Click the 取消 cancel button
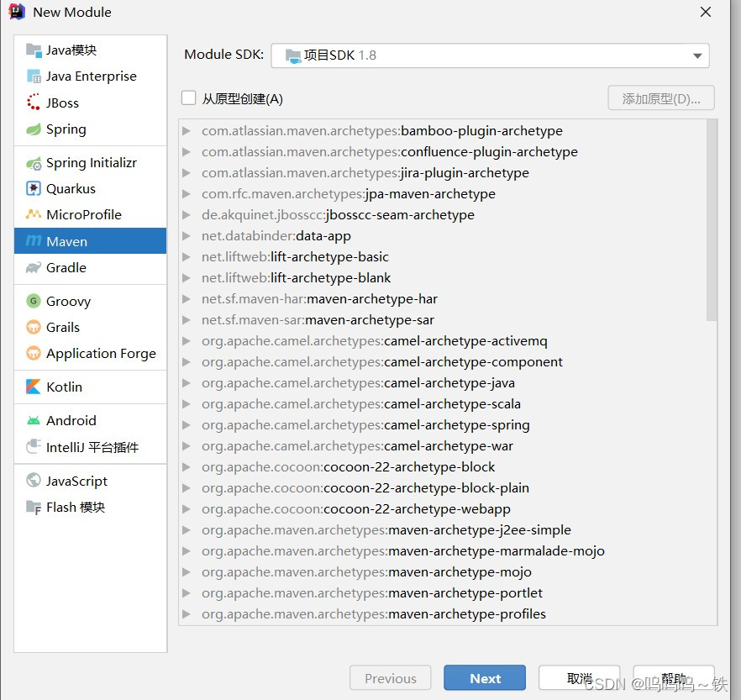This screenshot has height=700, width=741. coord(579,678)
